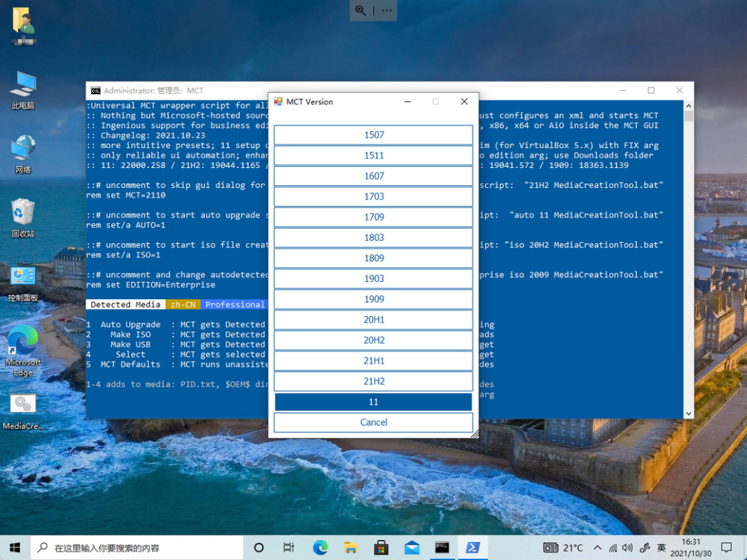Choose the highlighted 11 option

coord(373,402)
